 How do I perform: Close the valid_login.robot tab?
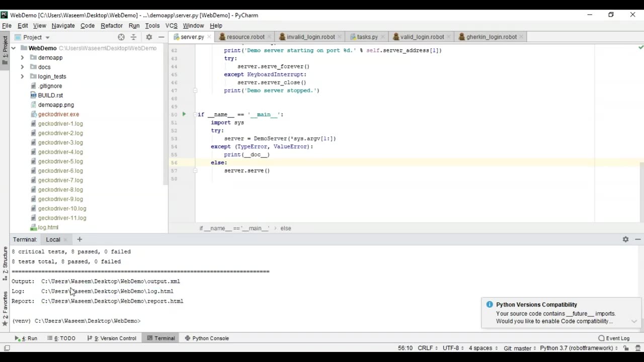[x=449, y=37]
